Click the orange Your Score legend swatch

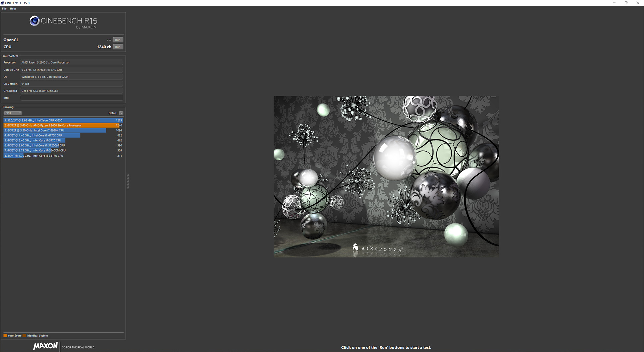click(x=5, y=335)
